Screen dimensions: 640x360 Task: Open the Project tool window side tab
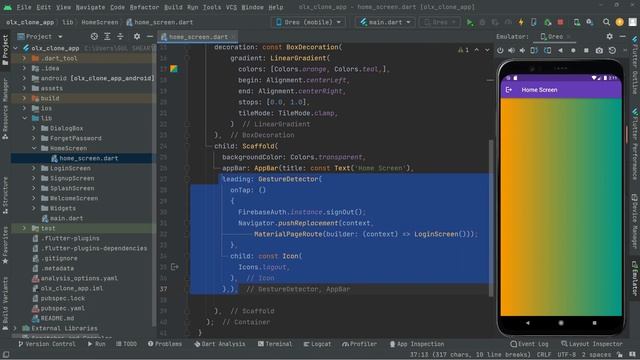click(5, 50)
